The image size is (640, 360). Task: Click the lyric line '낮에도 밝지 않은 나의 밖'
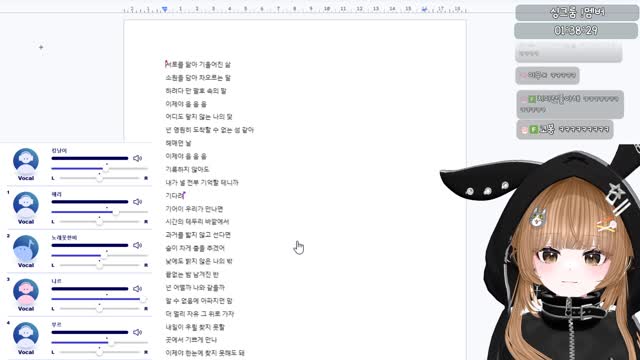199,261
